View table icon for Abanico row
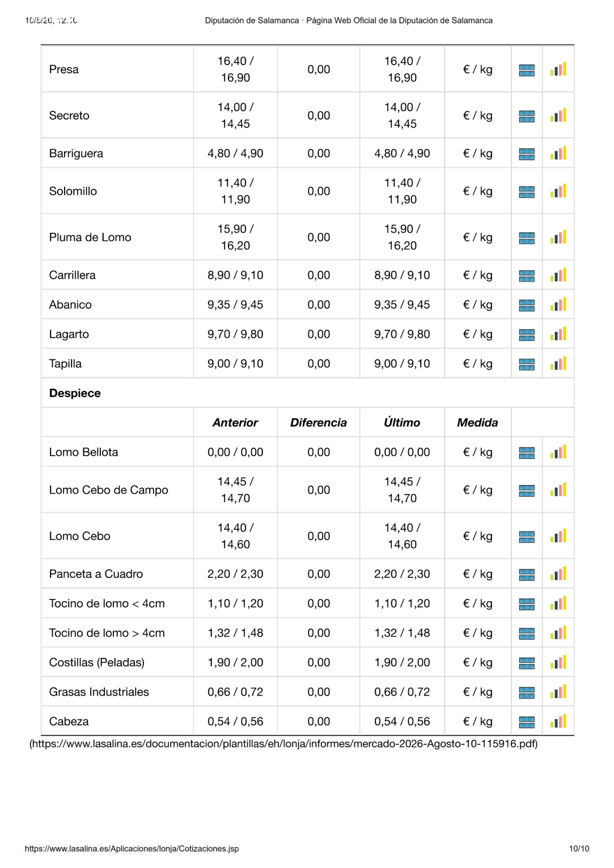Screen dimensions: 614x868 click(527, 305)
